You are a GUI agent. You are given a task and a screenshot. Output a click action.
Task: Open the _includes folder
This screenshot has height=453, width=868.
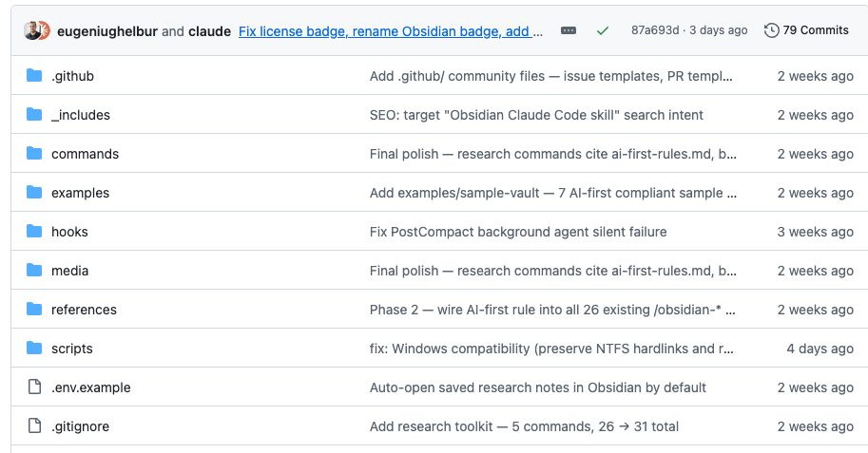[81, 115]
